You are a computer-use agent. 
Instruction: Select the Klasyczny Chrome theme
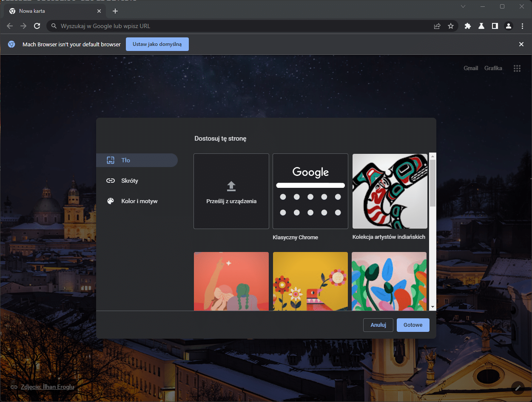coord(310,191)
